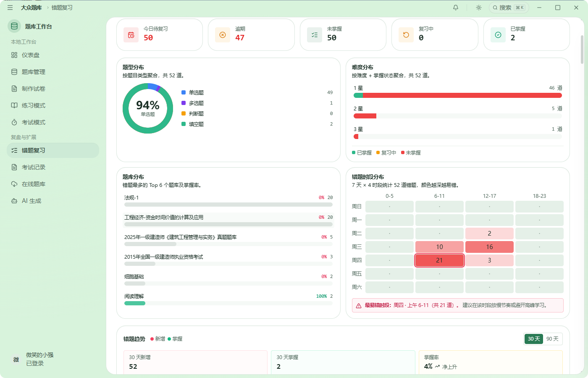This screenshot has width=588, height=378.
Task: Click heatmap cell 周四 12-17 with 3
Action: (x=489, y=260)
